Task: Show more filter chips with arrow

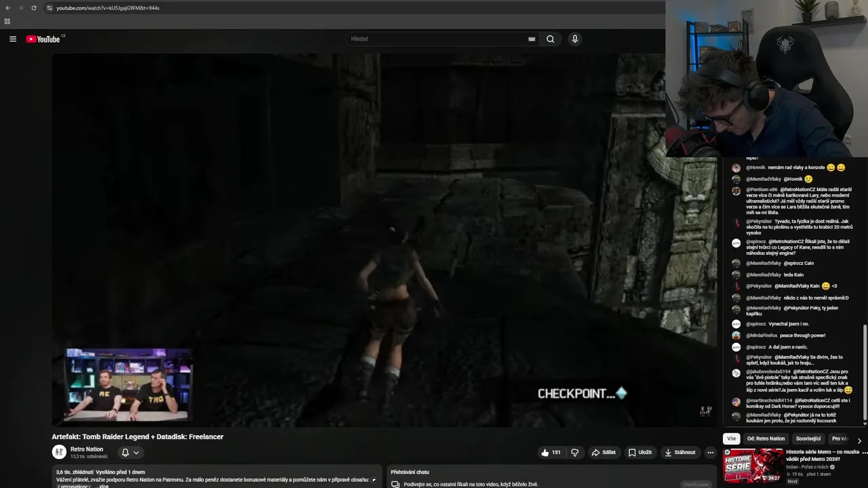Action: tap(859, 441)
